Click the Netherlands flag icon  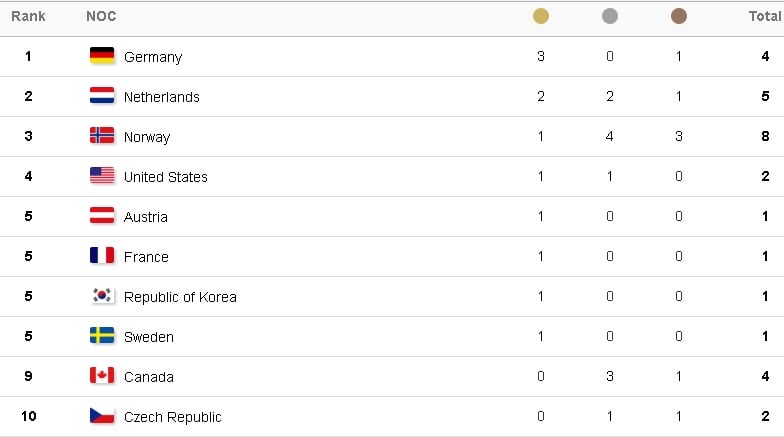tap(102, 96)
